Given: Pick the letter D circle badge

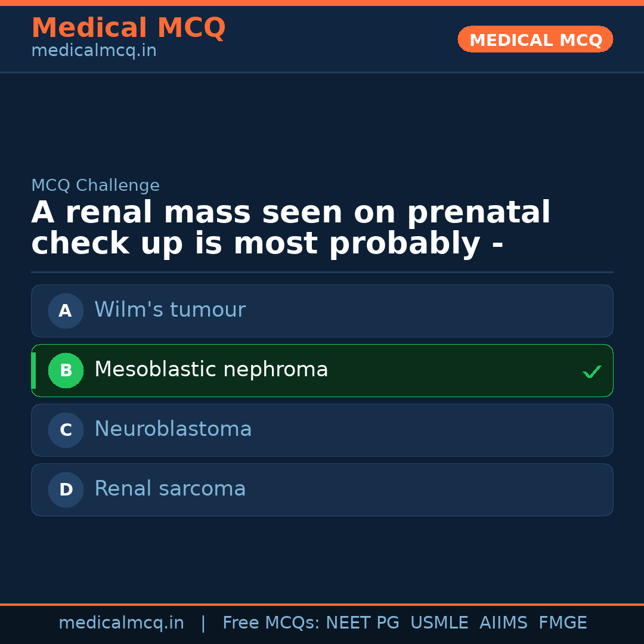Looking at the screenshot, I should [66, 490].
